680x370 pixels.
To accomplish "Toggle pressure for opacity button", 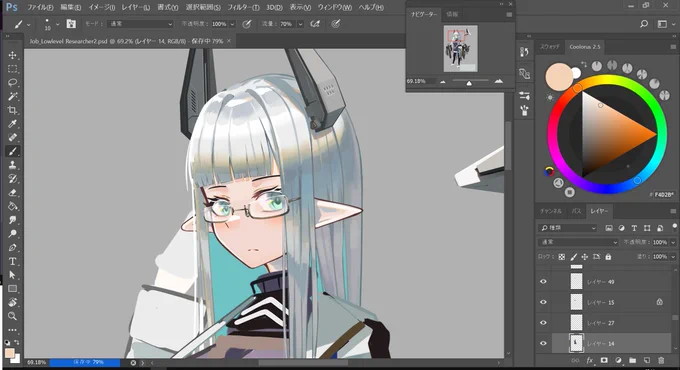I will 246,24.
